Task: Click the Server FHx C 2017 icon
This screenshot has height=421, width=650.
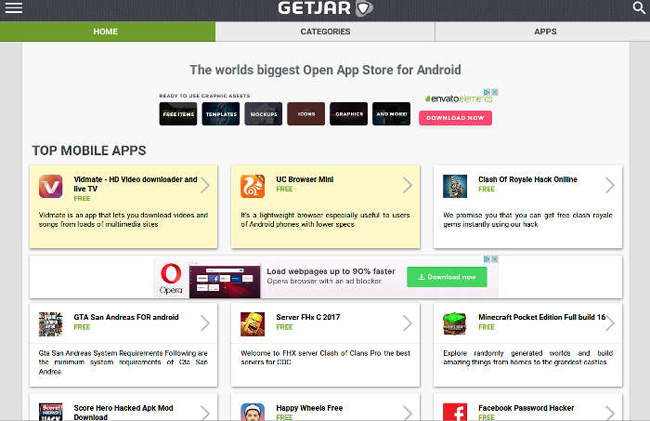Action: 252,324
